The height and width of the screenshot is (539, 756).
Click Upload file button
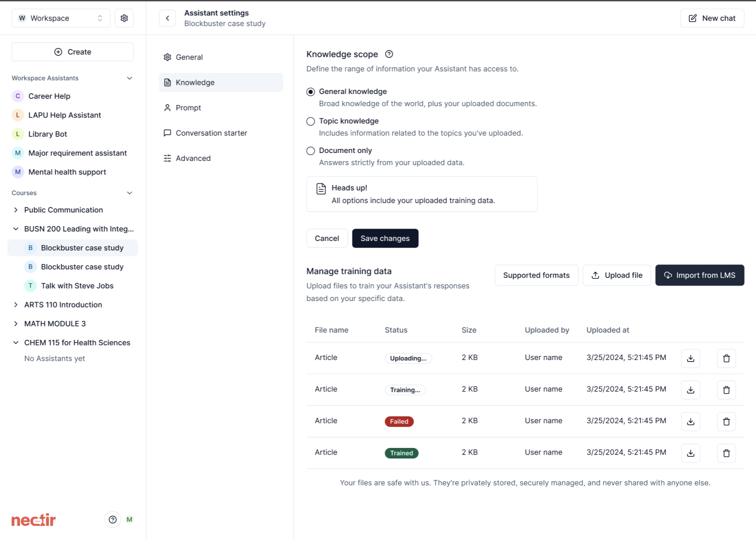pos(617,275)
